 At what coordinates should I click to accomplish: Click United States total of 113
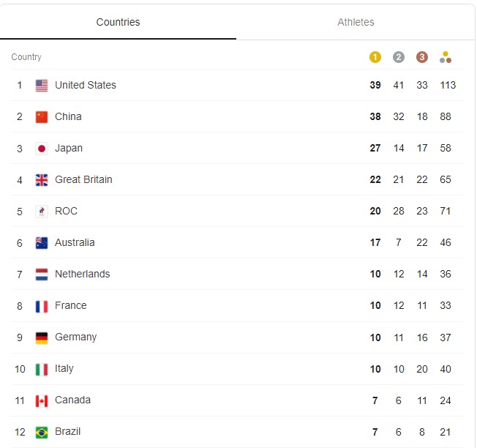(448, 85)
